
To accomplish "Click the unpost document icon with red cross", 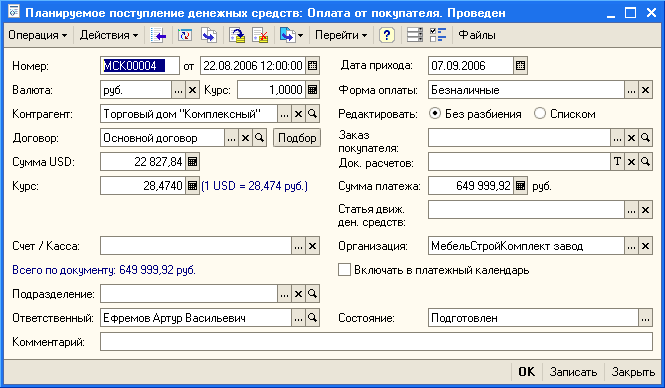I will pos(260,35).
